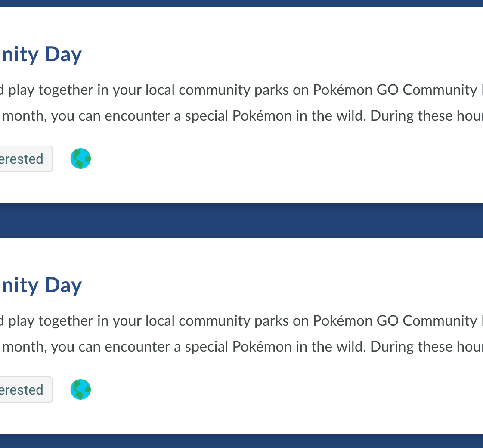Viewport: 483px width, 448px height.
Task: Click "special Pokémon" text in second event card
Action: point(238,347)
